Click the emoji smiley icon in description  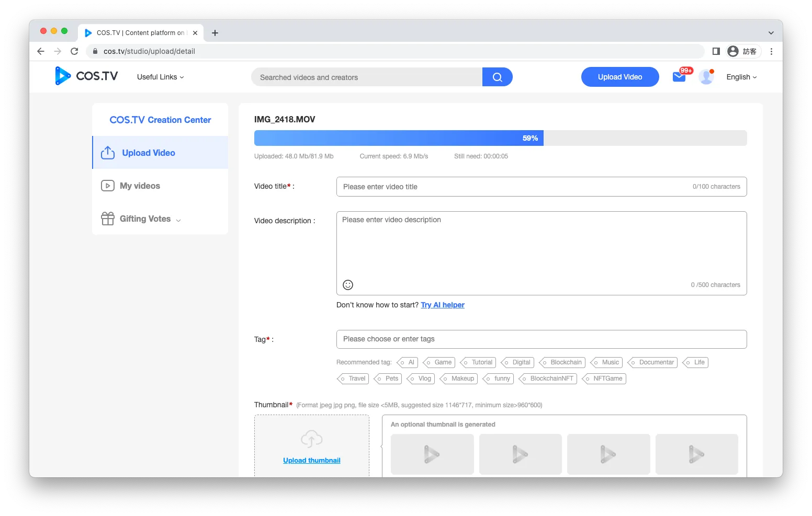[x=348, y=285]
